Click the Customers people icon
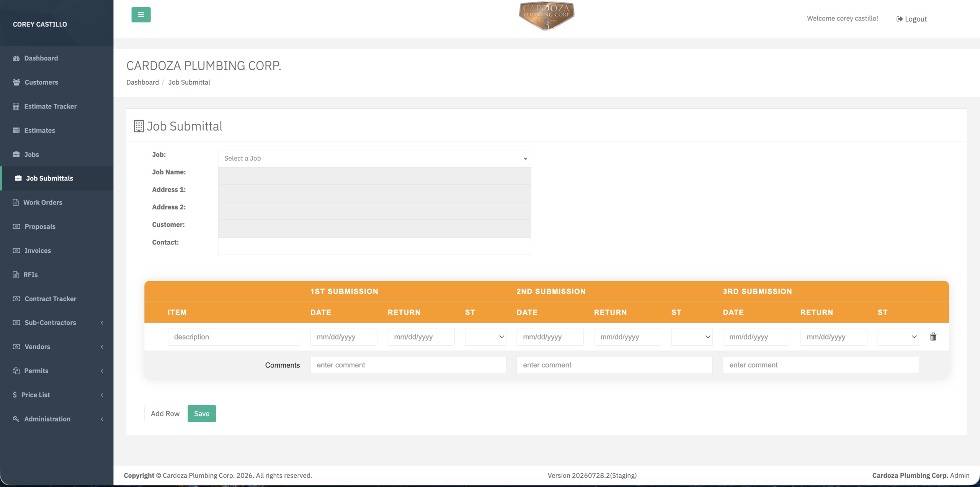 [16, 82]
